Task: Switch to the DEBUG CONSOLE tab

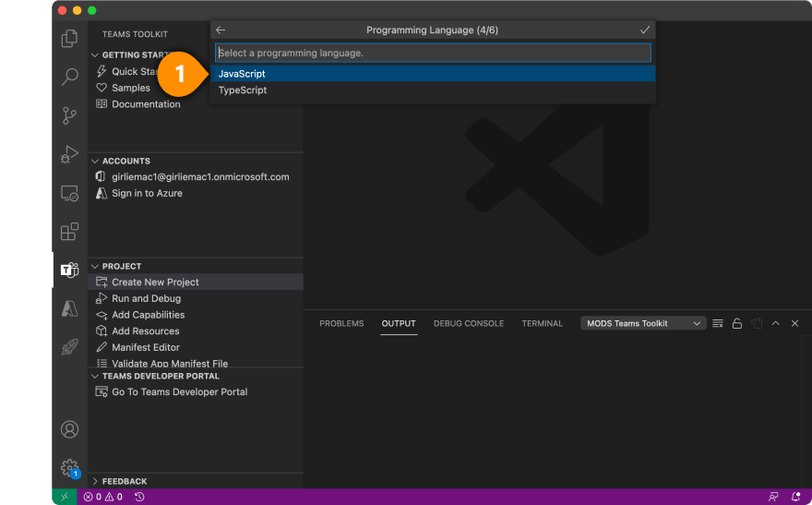Action: [x=469, y=323]
